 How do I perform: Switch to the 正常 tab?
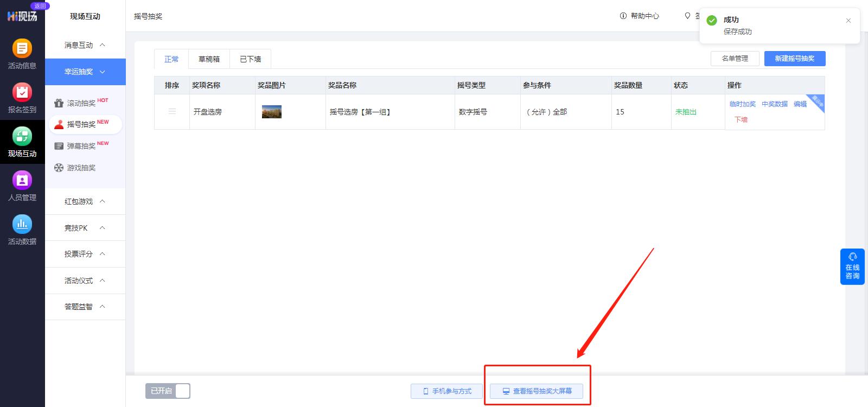[171, 59]
